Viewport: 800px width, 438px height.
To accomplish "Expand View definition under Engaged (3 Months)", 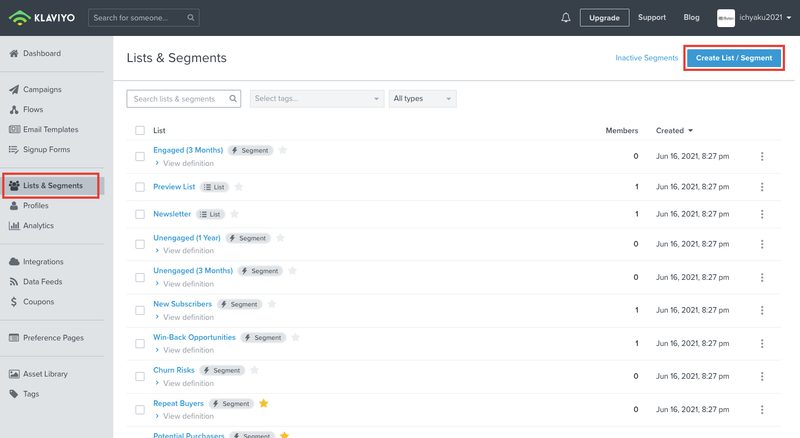I will pyautogui.click(x=185, y=163).
